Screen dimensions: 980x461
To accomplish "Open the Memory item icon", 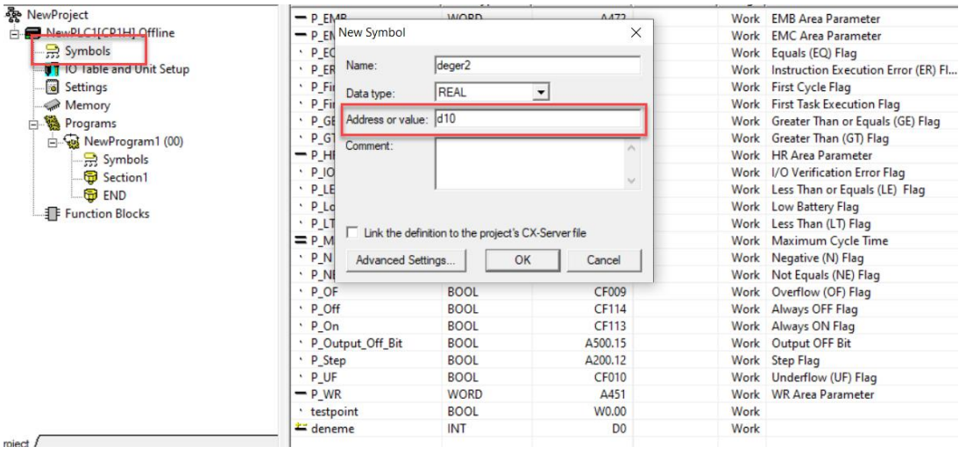I will coord(52,105).
